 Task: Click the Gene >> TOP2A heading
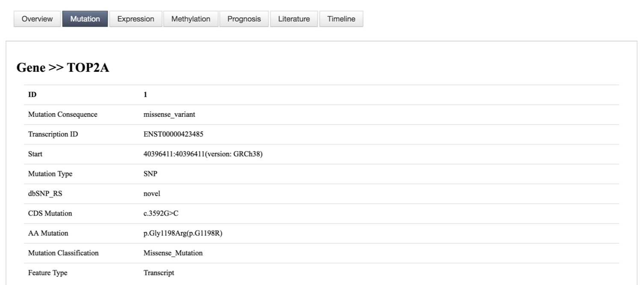pos(63,68)
